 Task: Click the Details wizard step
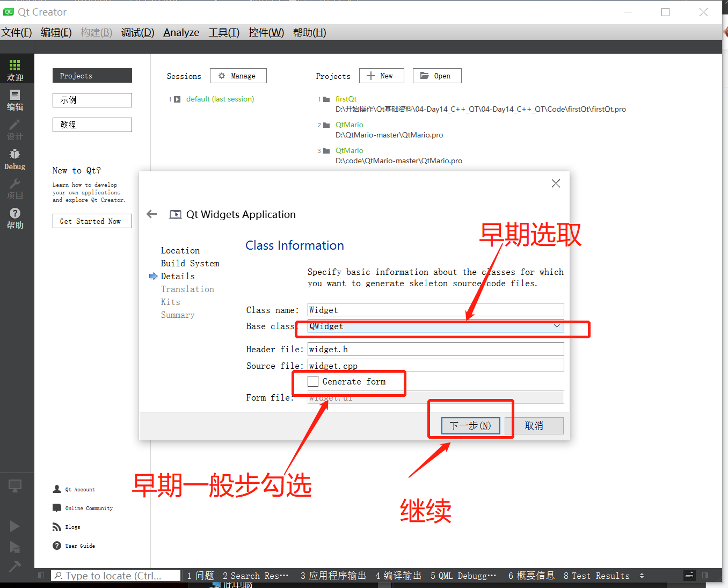(x=178, y=276)
